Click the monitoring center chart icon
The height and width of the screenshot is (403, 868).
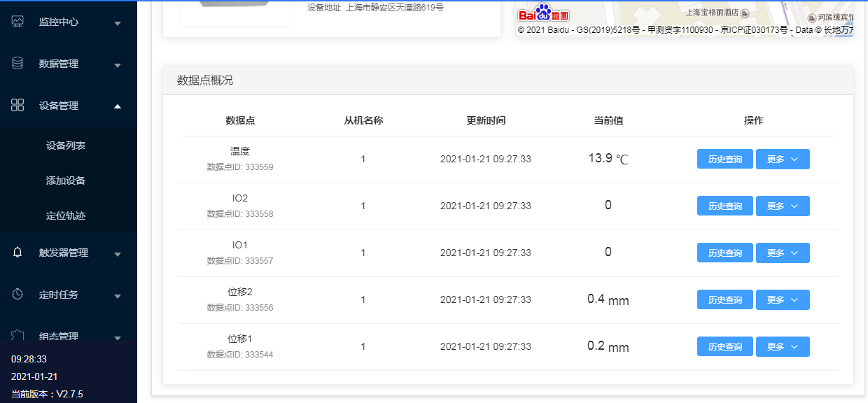18,22
